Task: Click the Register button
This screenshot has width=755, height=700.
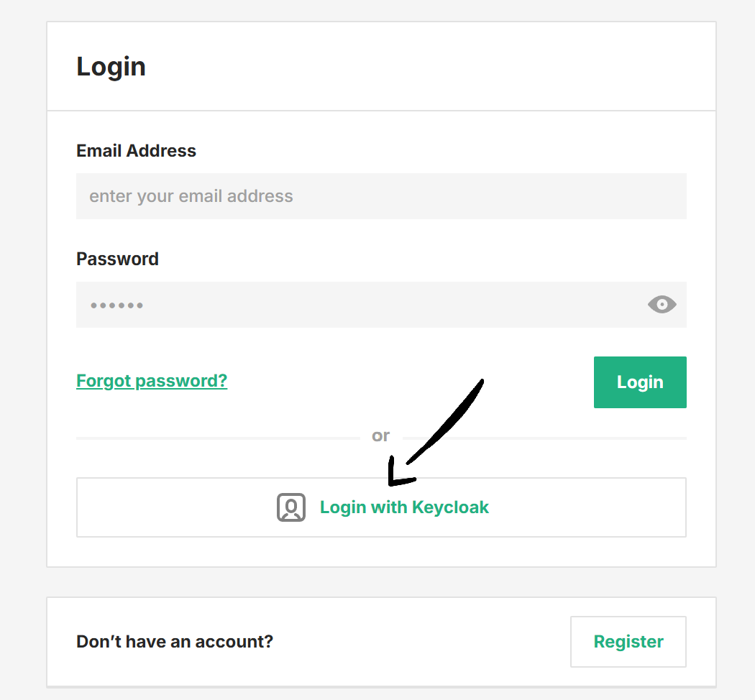Action: click(628, 641)
